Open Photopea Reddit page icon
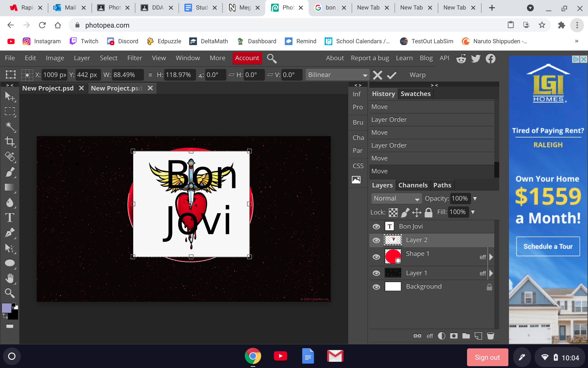Screen dimensions: 588x368 coord(461,58)
